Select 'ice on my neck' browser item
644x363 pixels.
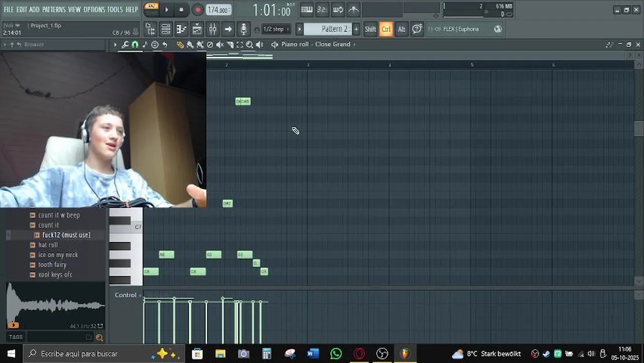click(58, 255)
